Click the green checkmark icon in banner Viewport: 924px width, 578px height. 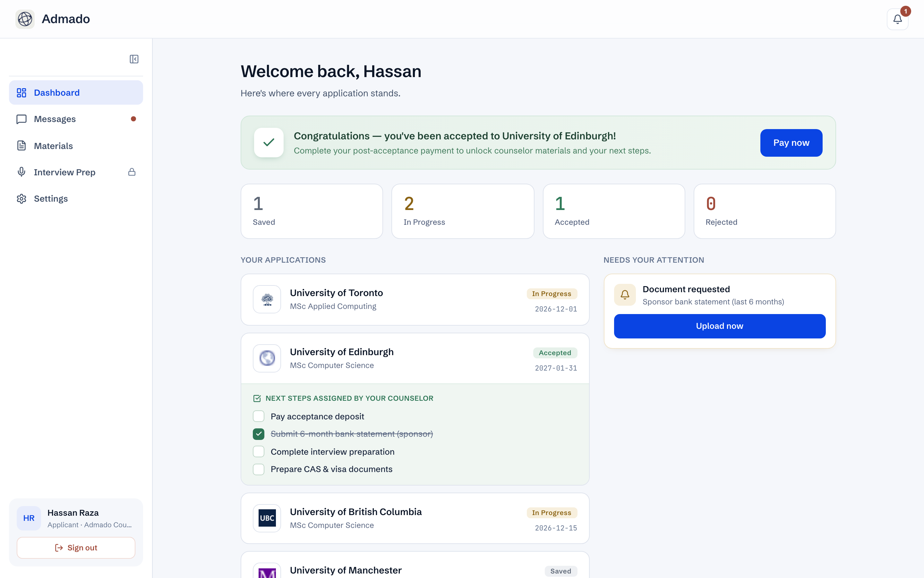269,143
